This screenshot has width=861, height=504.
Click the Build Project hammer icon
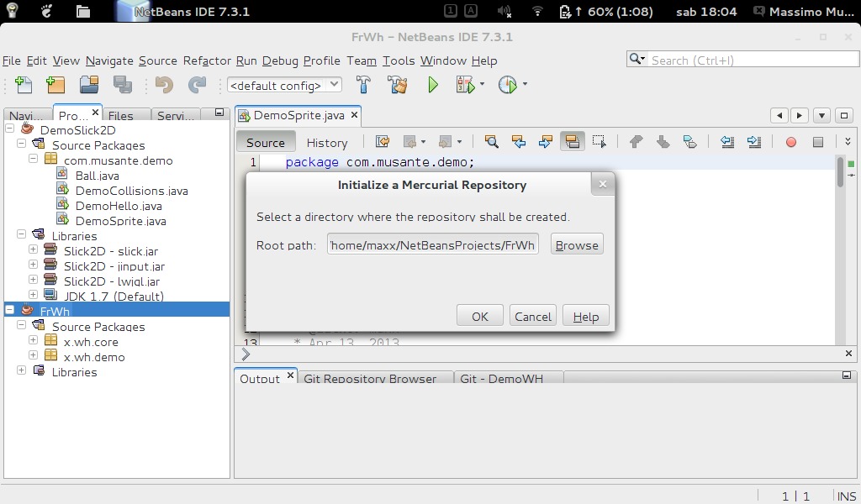tap(363, 85)
